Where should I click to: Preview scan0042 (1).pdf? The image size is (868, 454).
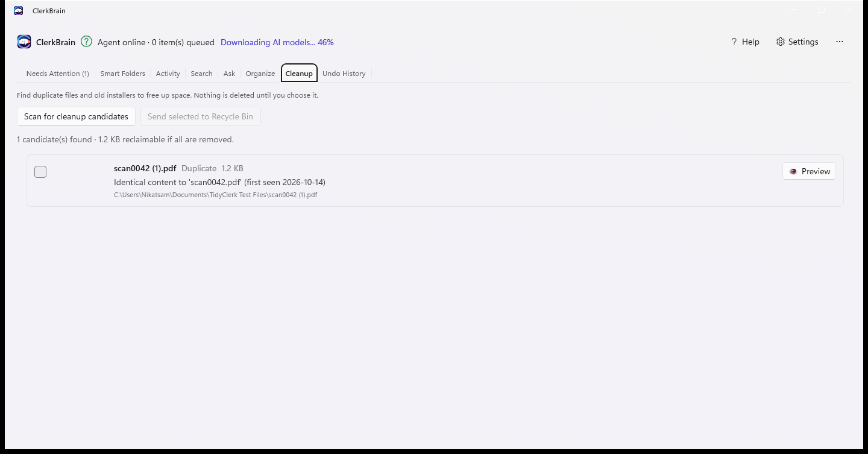[x=809, y=171]
